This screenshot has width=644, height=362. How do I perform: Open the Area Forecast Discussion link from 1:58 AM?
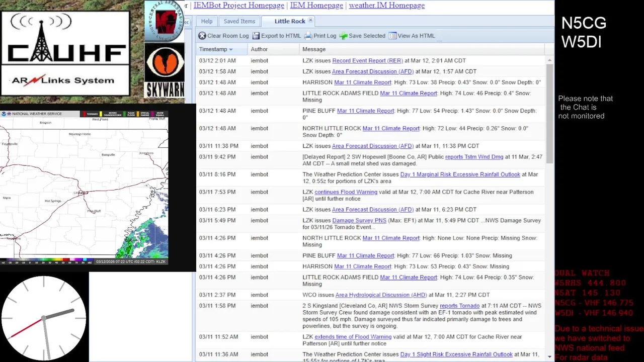point(373,71)
